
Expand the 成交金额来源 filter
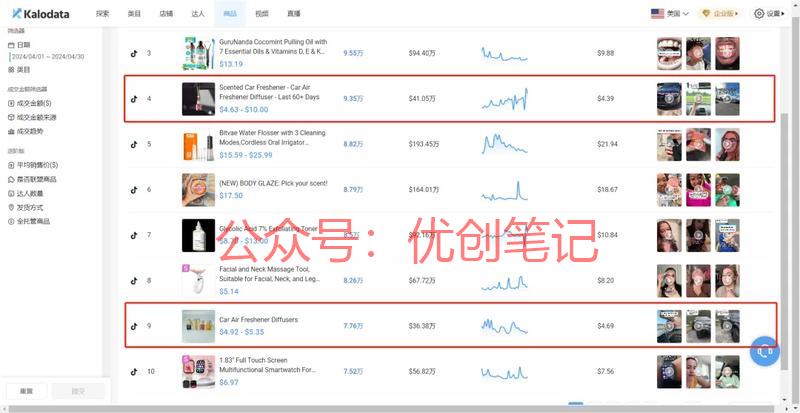click(32, 117)
